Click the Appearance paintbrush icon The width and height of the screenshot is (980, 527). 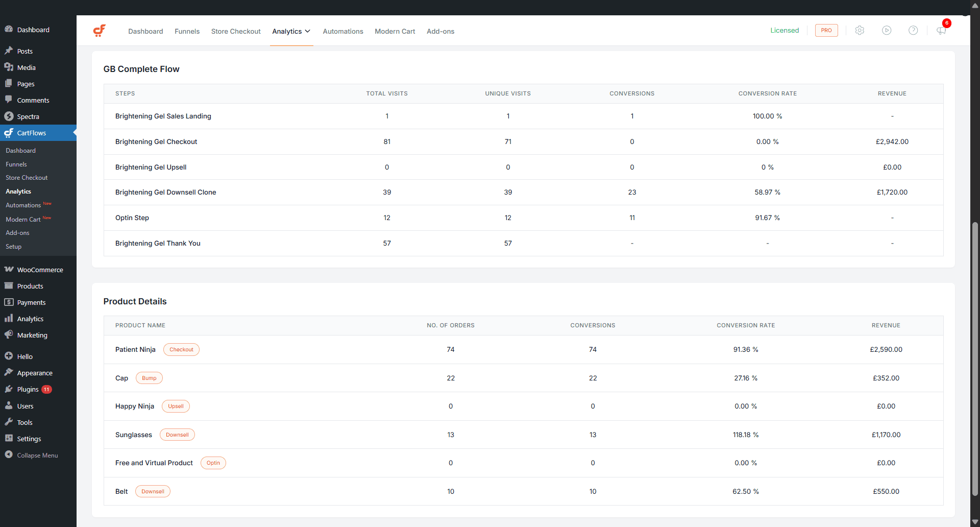pyautogui.click(x=9, y=373)
